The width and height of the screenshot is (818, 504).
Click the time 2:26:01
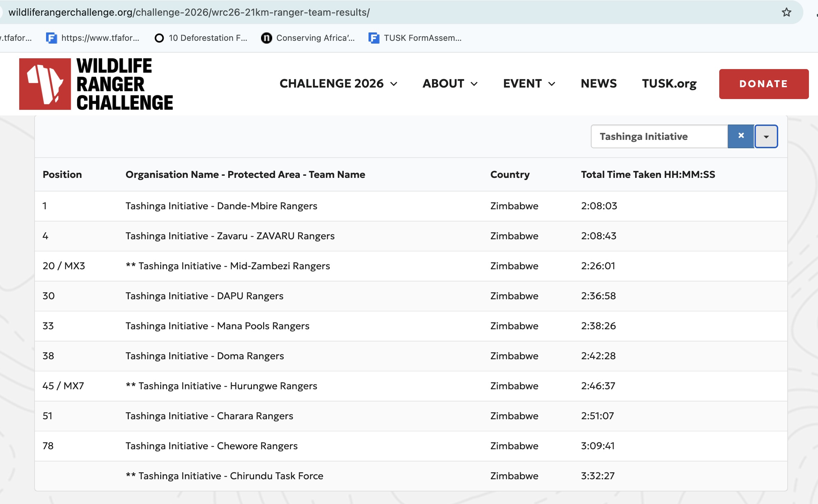tap(598, 266)
